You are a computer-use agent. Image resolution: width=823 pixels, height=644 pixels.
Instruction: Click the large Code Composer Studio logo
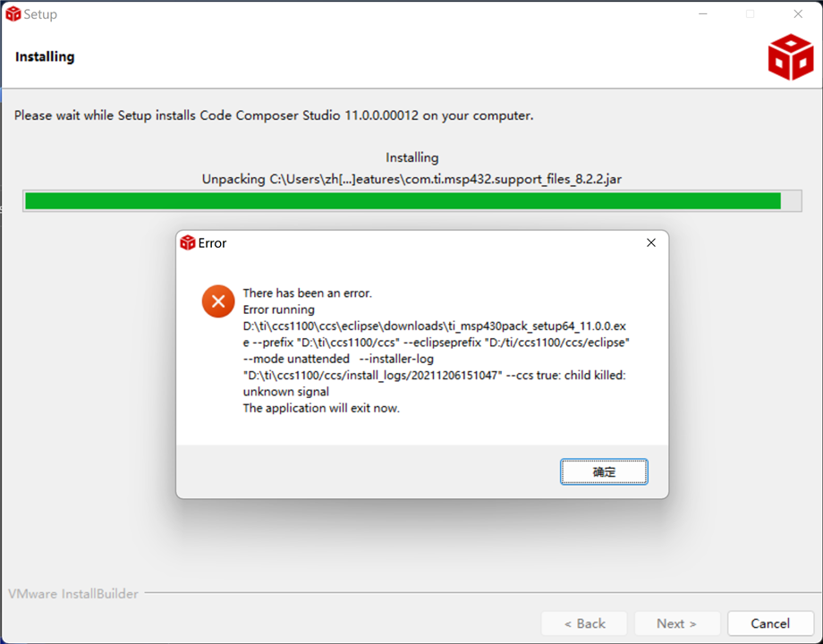(x=791, y=56)
